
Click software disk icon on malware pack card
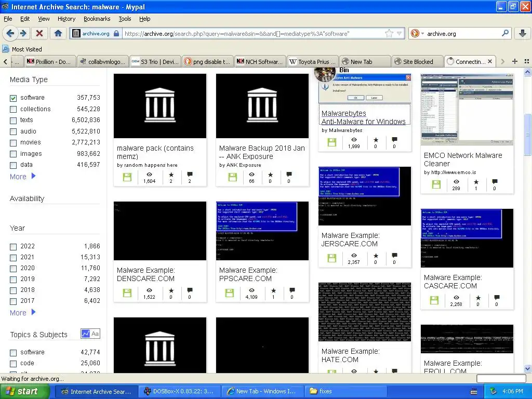coord(127,177)
